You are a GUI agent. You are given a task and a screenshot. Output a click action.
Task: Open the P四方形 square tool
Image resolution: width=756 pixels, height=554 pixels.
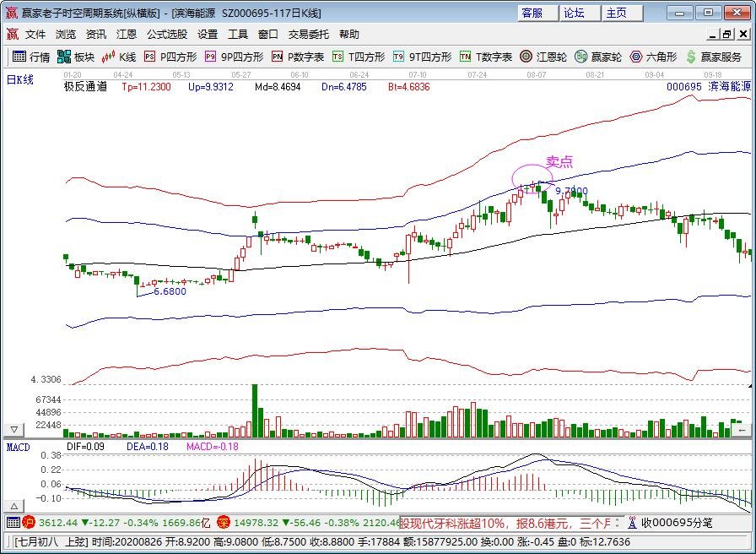[x=171, y=57]
